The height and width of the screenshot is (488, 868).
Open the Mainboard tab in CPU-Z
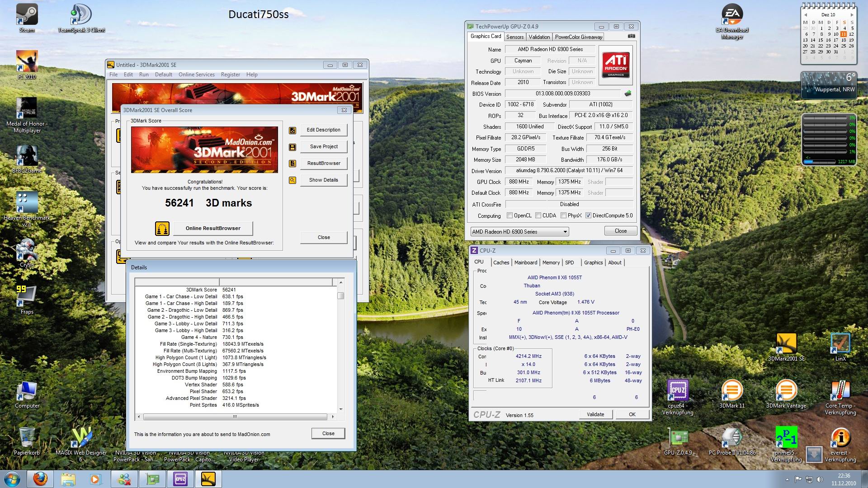[x=525, y=263]
